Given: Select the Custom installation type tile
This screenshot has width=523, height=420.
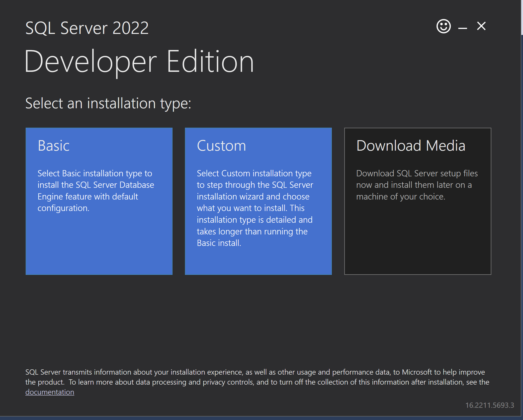Looking at the screenshot, I should coord(258,201).
